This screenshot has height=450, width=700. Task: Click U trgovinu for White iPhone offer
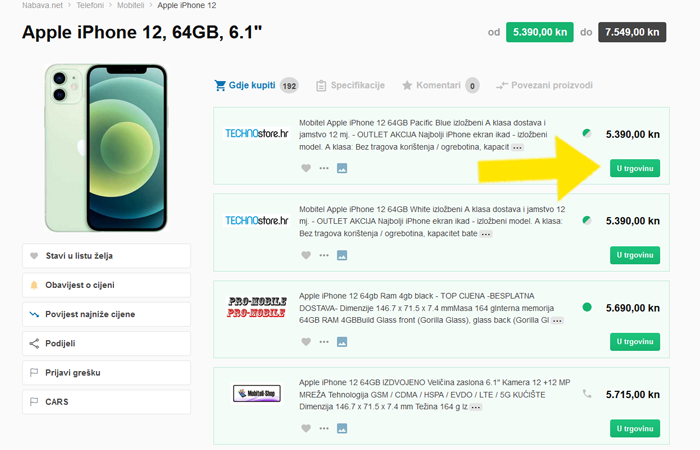(x=635, y=255)
